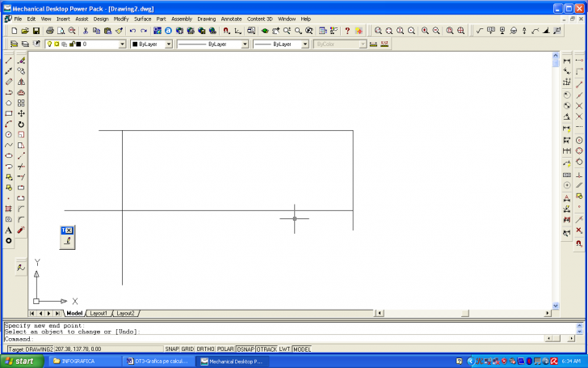The height and width of the screenshot is (368, 588).
Task: Open the File menu
Action: point(18,19)
